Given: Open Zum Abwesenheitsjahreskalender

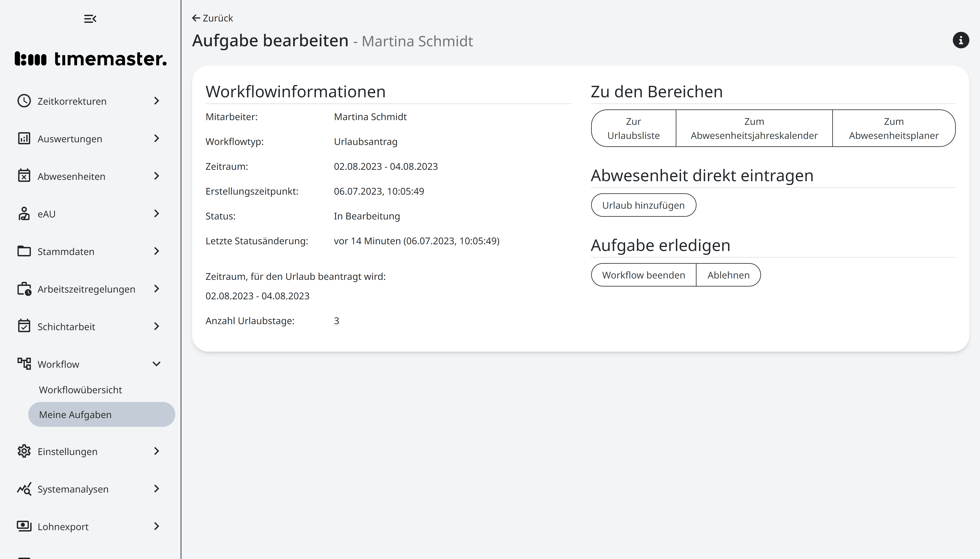Looking at the screenshot, I should coord(754,128).
